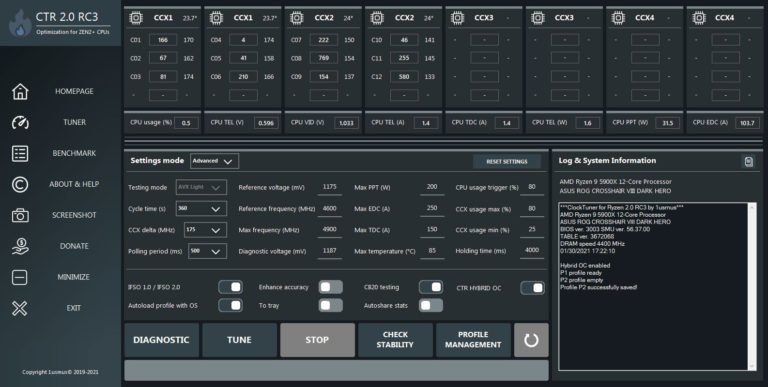Image resolution: width=768 pixels, height=387 pixels.
Task: Click the STOP button
Action: [317, 340]
